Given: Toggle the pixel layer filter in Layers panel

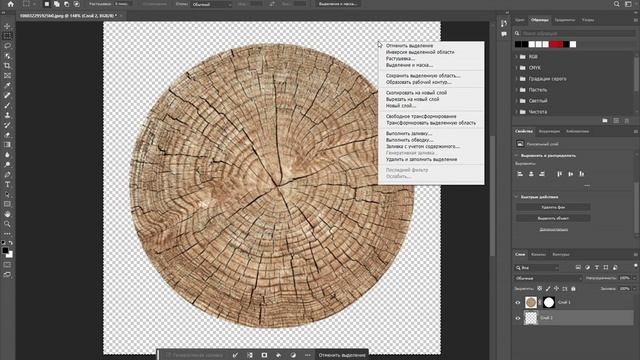Looking at the screenshot, I should coord(578,267).
